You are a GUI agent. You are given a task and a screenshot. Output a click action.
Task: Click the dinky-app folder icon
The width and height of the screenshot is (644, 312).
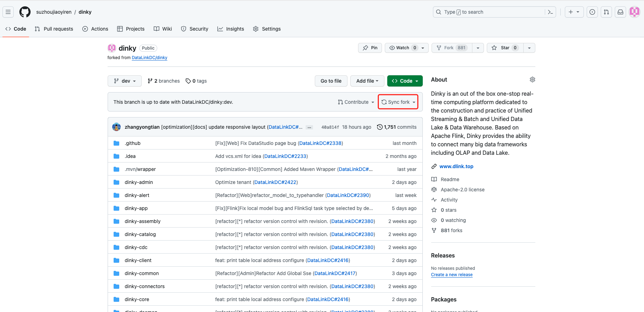coord(116,208)
